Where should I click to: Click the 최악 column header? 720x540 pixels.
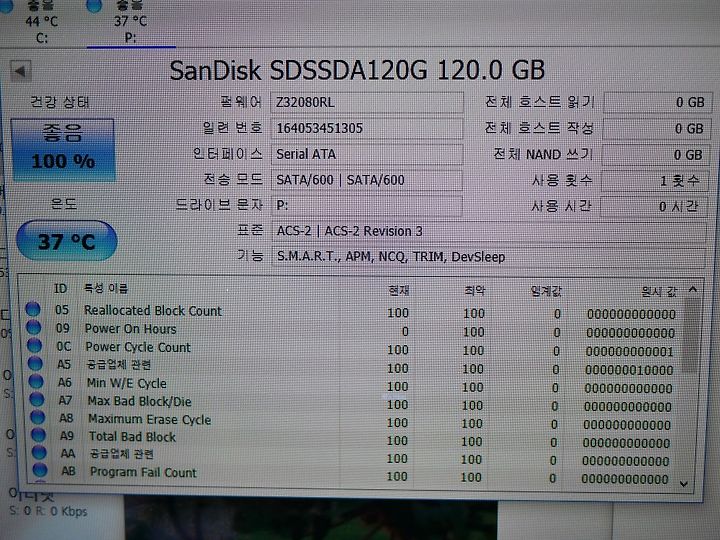[474, 291]
